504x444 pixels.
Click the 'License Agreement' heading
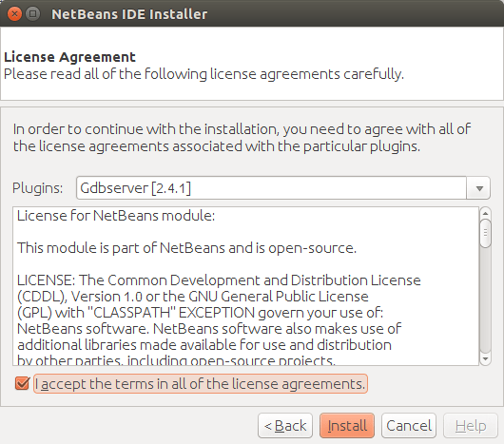tap(69, 57)
